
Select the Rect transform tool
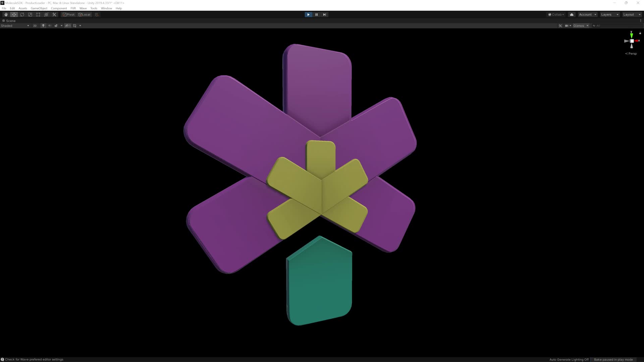point(38,14)
